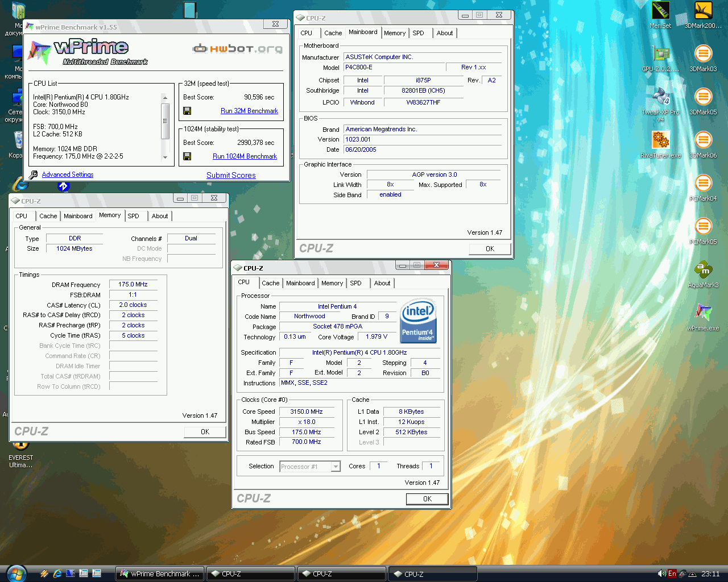Open the Tweak-XP Pro desktop icon
Image resolution: width=728 pixels, height=582 pixels.
[x=660, y=97]
